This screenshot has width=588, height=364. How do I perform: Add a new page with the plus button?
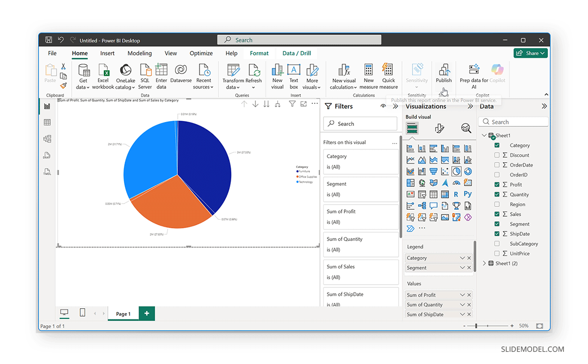[x=146, y=314]
